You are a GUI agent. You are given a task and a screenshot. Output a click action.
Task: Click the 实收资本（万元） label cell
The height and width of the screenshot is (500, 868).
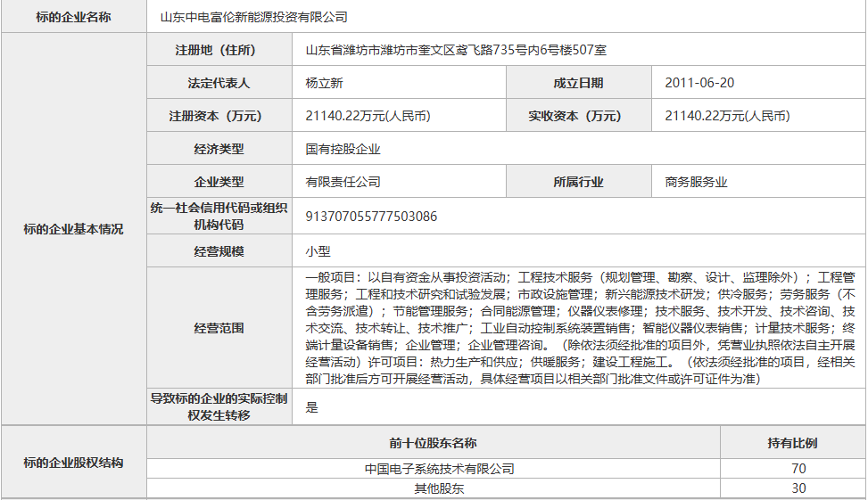pos(578,116)
